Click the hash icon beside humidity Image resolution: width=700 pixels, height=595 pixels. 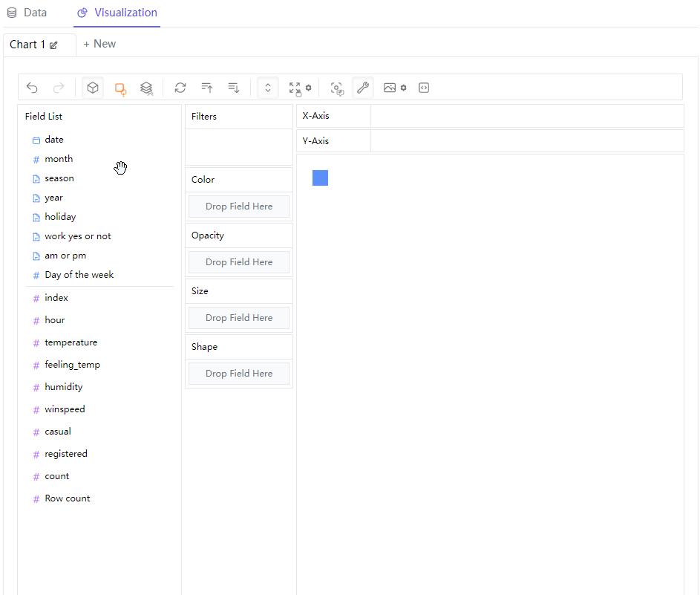pyautogui.click(x=36, y=388)
